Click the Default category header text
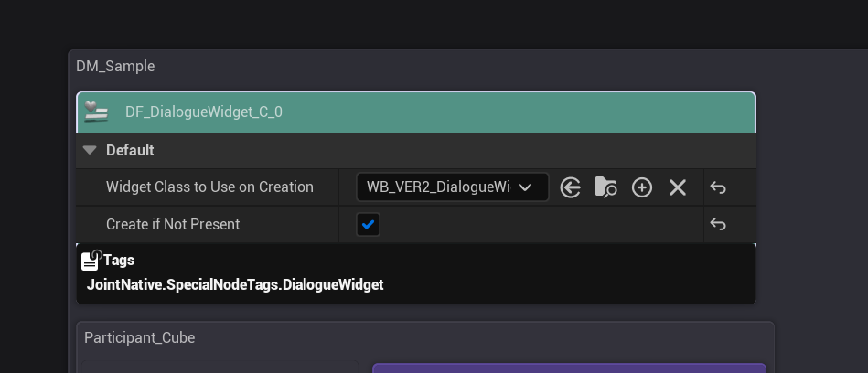Image resolution: width=868 pixels, height=373 pixels. (130, 150)
